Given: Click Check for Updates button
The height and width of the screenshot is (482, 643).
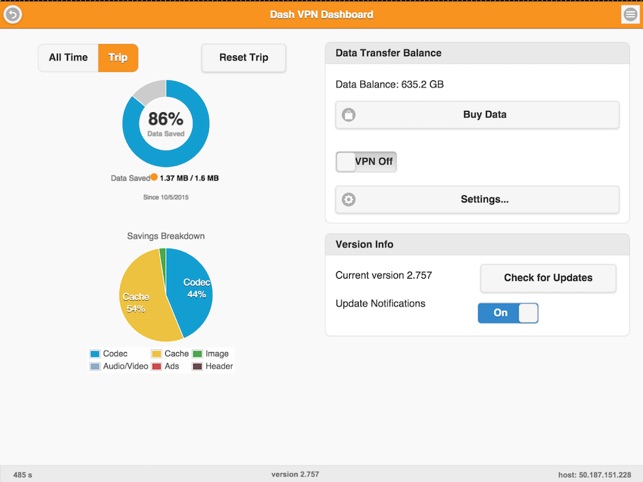Looking at the screenshot, I should pos(548,278).
